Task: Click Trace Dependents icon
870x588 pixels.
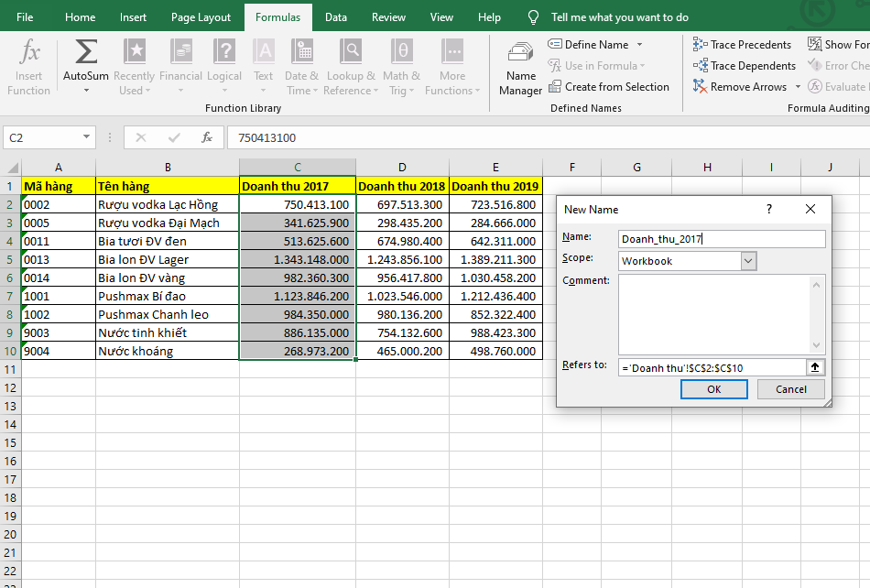Action: (x=701, y=66)
